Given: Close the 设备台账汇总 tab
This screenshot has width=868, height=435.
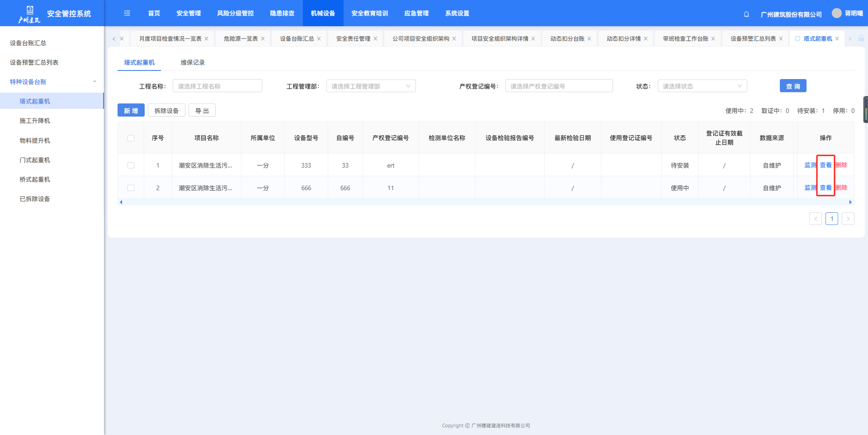Looking at the screenshot, I should point(319,39).
